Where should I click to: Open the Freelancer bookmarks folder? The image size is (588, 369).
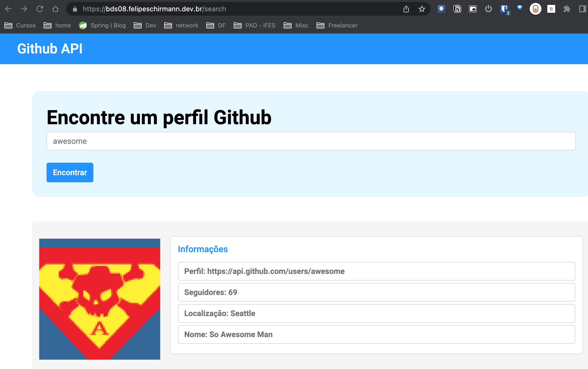337,25
